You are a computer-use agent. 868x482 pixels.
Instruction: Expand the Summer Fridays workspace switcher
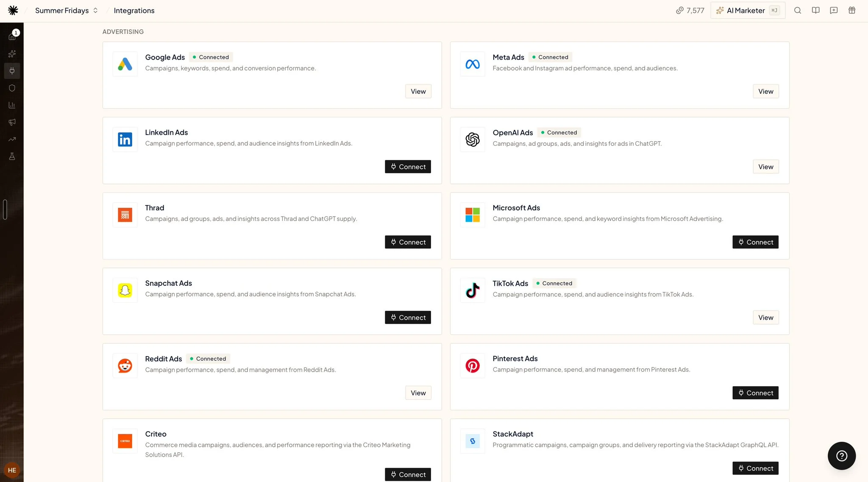66,11
